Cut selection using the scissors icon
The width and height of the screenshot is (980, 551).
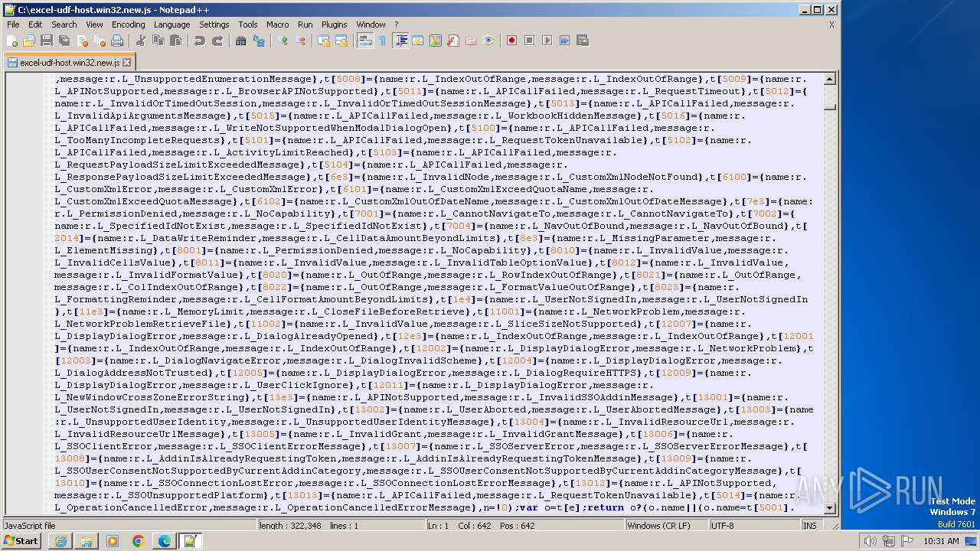coord(140,41)
